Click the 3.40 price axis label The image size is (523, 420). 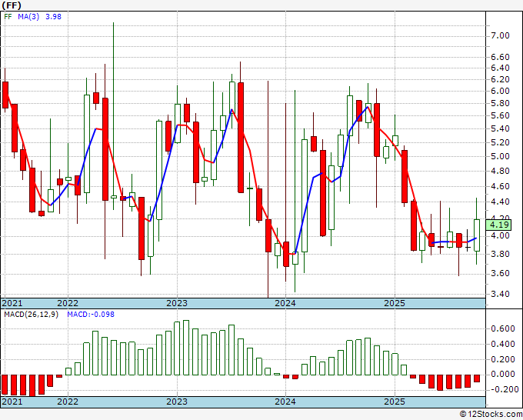pos(500,294)
